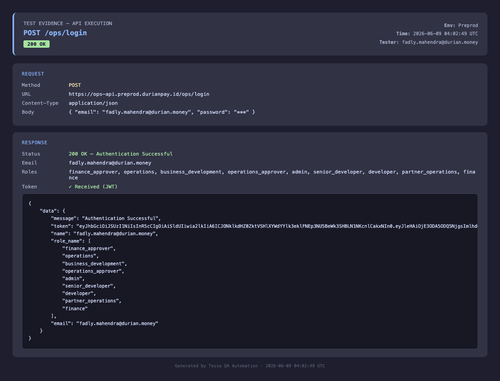This screenshot has width=500, height=381.
Task: Click 'Env: Preprod' in the header
Action: coord(461,25)
